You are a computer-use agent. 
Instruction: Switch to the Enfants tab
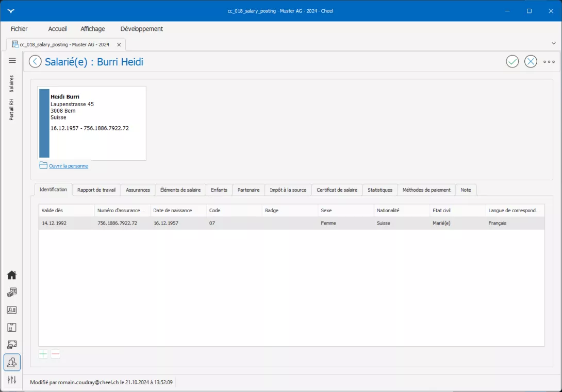(219, 190)
